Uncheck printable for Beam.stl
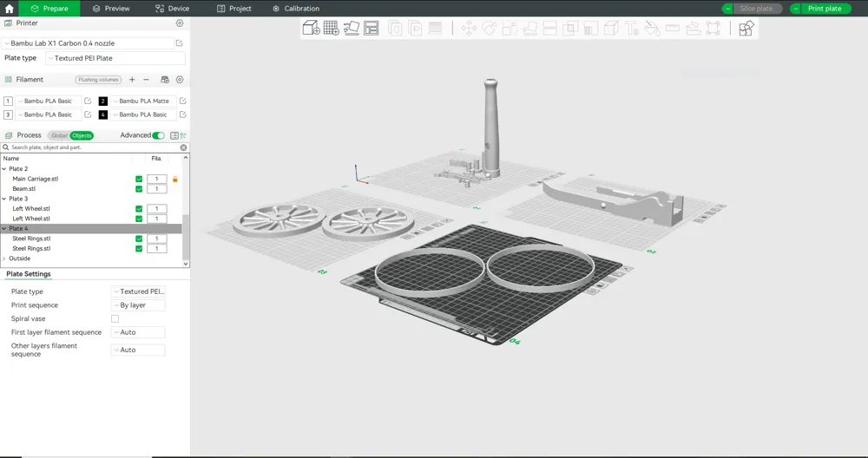The height and width of the screenshot is (458, 868). [x=139, y=189]
